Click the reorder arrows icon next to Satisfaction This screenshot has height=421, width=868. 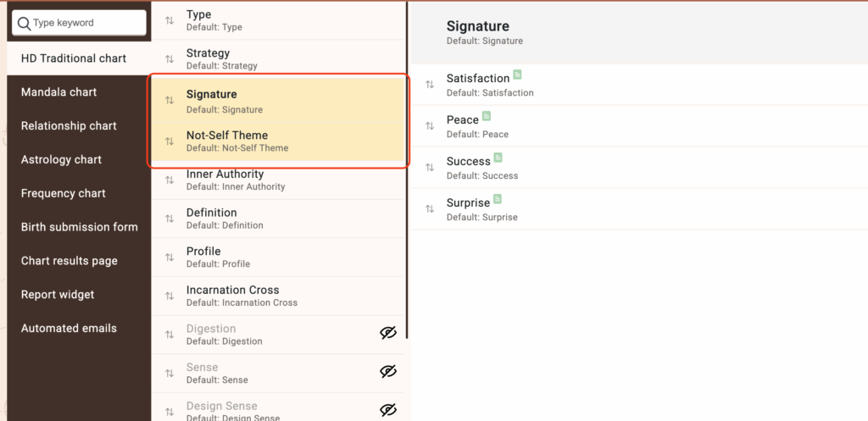pyautogui.click(x=429, y=85)
